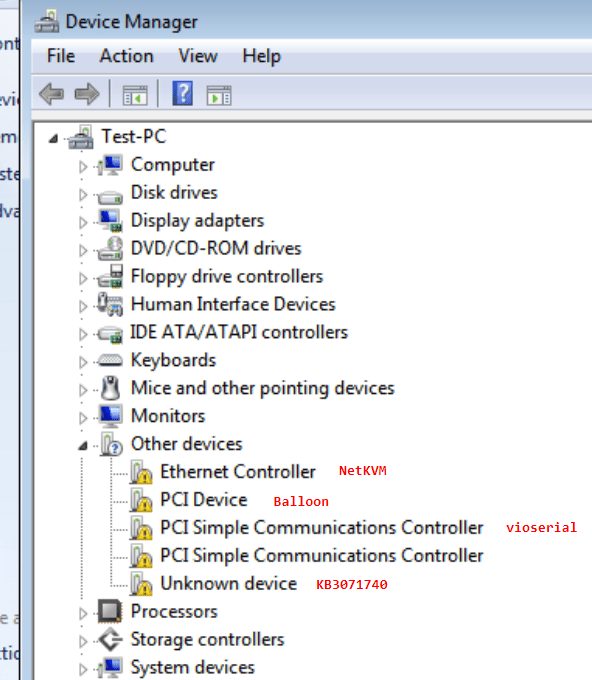This screenshot has height=680, width=592.
Task: Select Human Interface Devices category
Action: click(x=233, y=304)
